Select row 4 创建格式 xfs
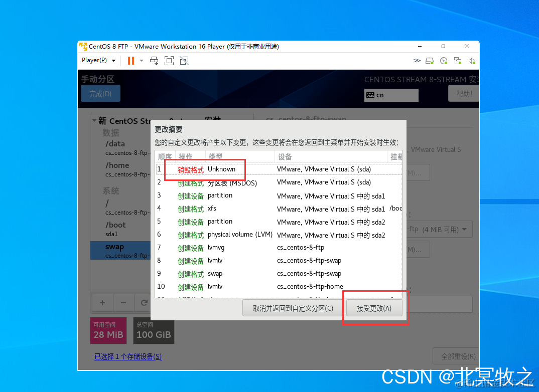This screenshot has width=539, height=392. point(279,209)
